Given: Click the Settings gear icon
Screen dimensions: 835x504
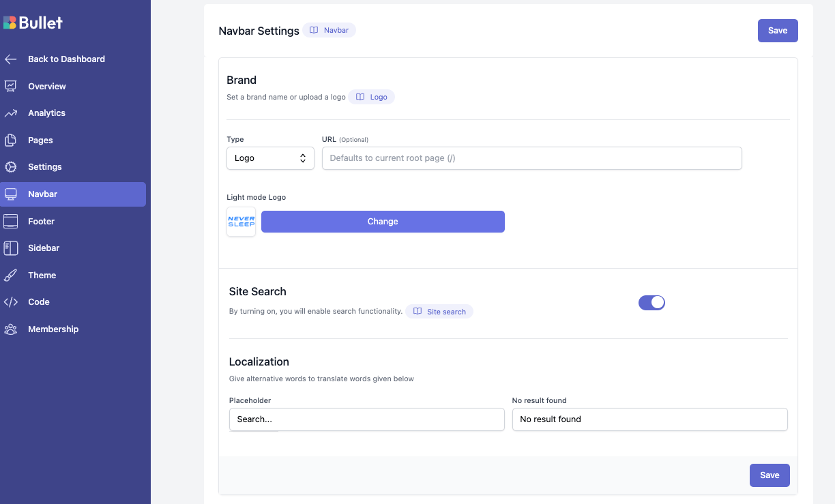Looking at the screenshot, I should tap(10, 167).
